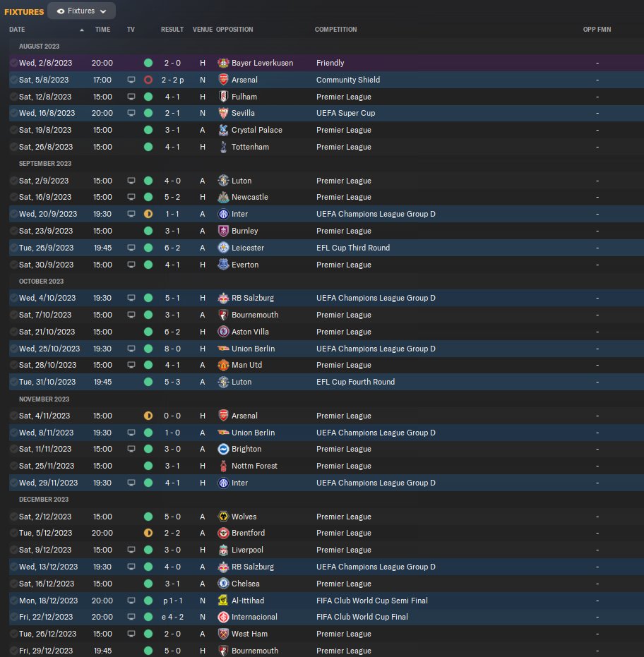This screenshot has height=657, width=644.
Task: Open FIFA Club World Cup Final competition
Action: click(x=362, y=617)
